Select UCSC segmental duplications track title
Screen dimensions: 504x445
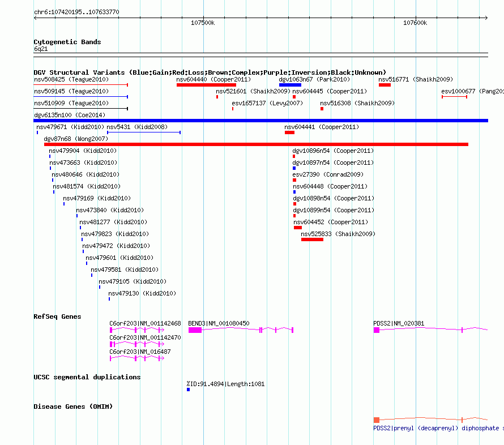87,377
